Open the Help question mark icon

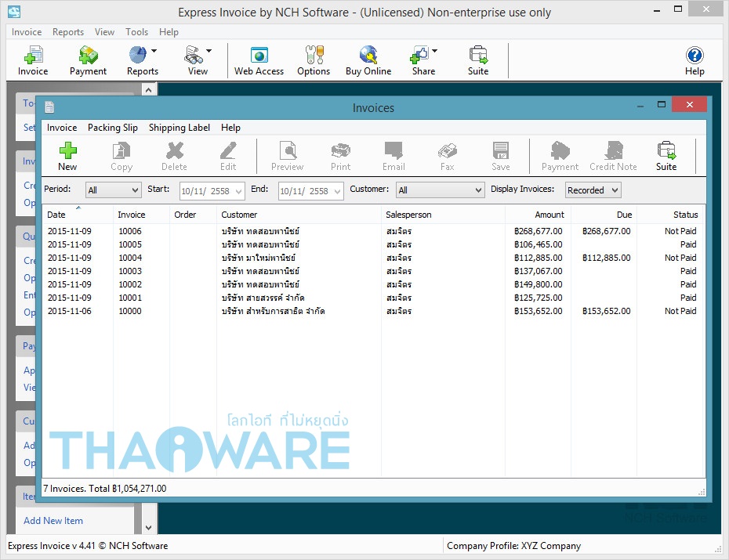point(695,56)
